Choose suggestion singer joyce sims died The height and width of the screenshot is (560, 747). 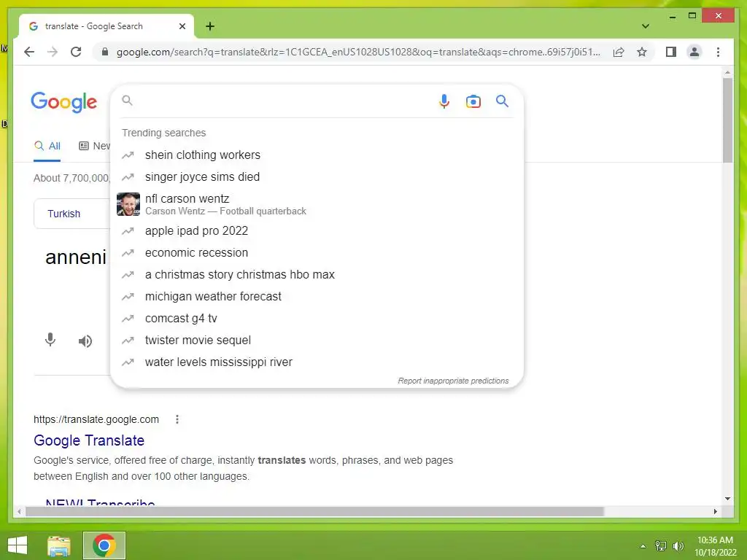(x=317, y=176)
